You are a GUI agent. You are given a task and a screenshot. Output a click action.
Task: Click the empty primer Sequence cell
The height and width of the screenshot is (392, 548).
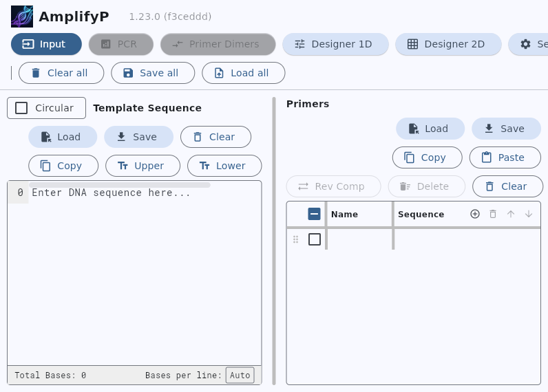[x=467, y=239]
